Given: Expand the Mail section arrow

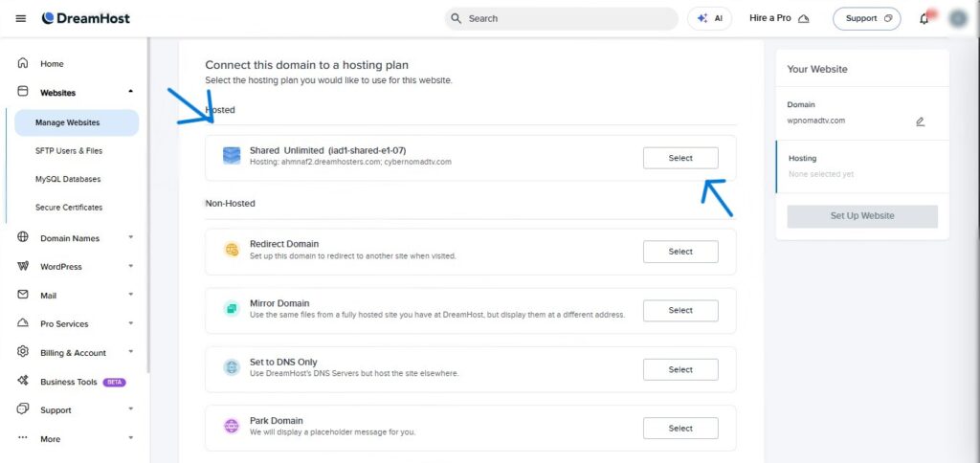Looking at the screenshot, I should point(130,295).
